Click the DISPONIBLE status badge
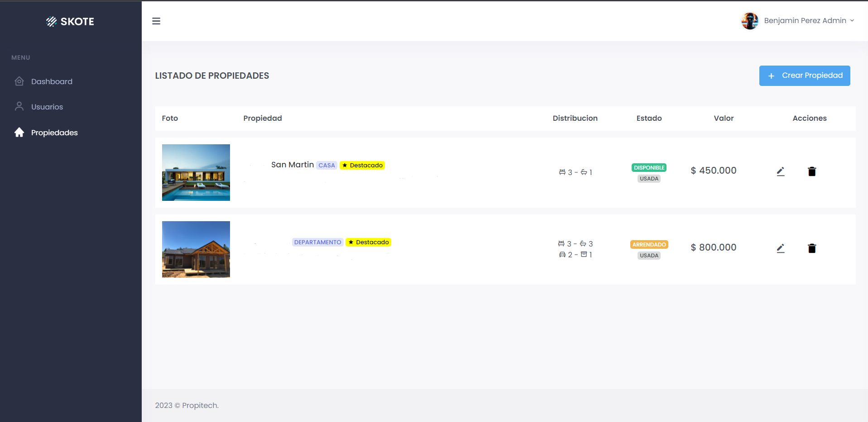The width and height of the screenshot is (868, 422). click(x=649, y=168)
